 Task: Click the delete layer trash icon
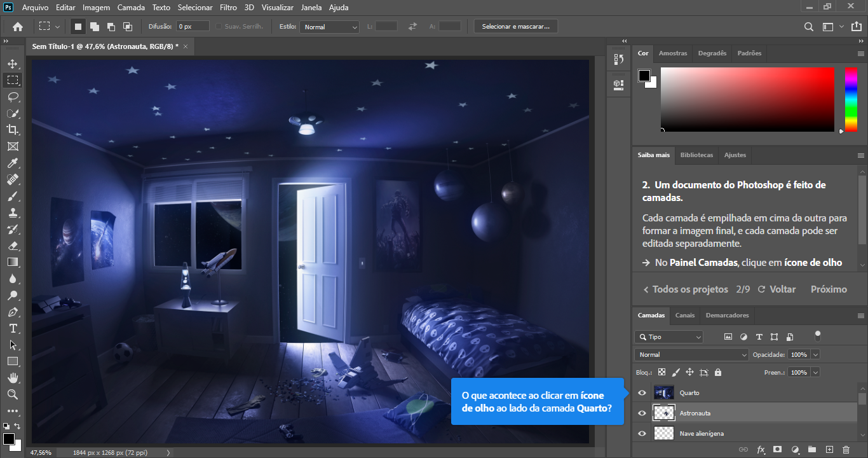pos(845,449)
